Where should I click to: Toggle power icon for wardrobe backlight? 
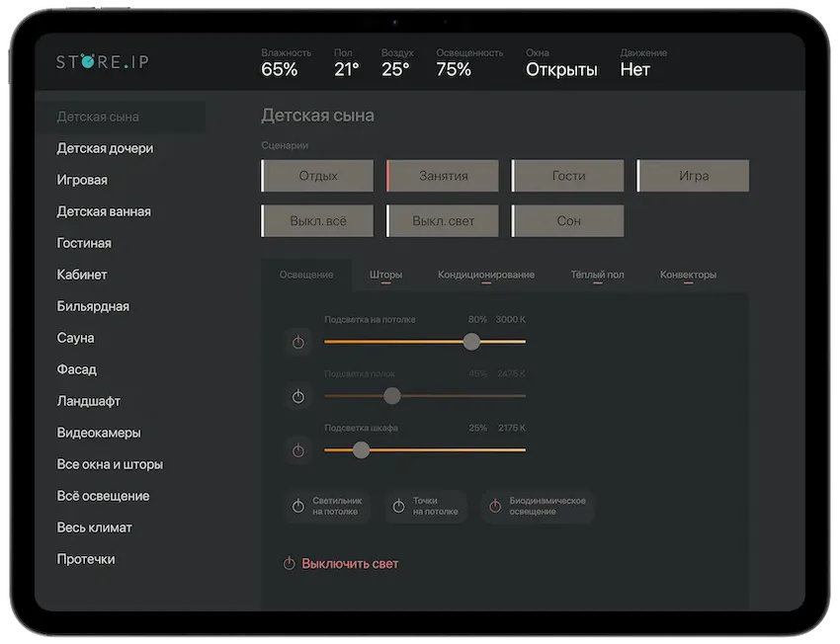pos(298,450)
